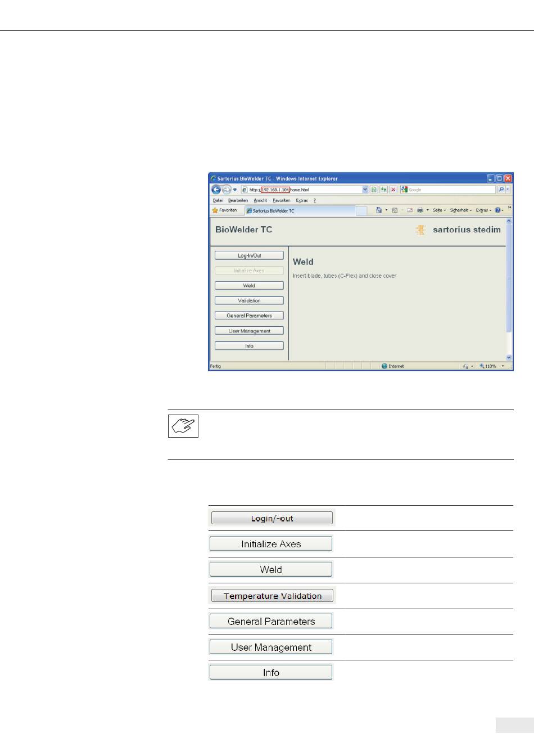Expand the Home button dropdown arrow
534x756 pixels.
point(386,210)
